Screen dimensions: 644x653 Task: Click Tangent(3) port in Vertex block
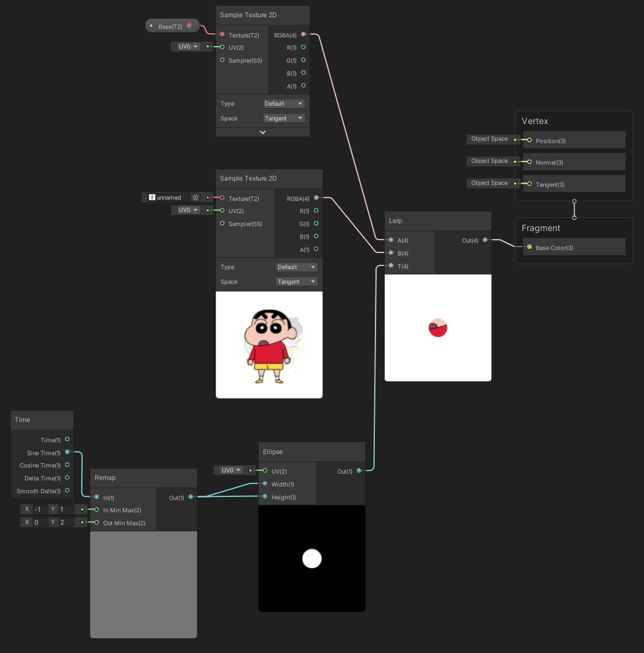[x=530, y=184]
